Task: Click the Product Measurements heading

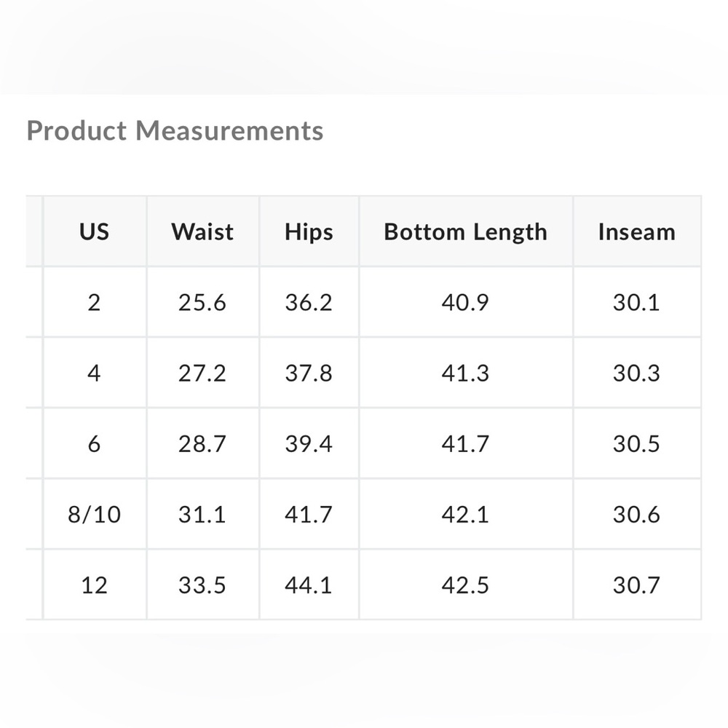Action: coord(175,130)
